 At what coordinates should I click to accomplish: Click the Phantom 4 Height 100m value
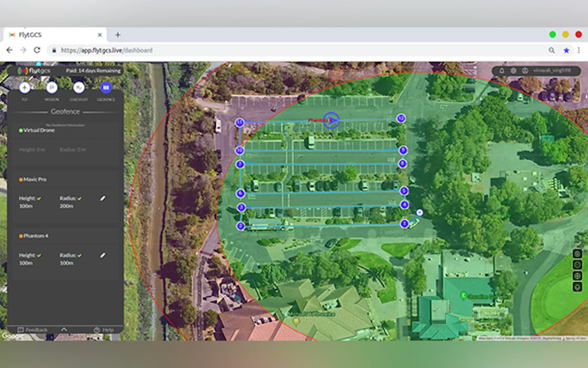(26, 263)
